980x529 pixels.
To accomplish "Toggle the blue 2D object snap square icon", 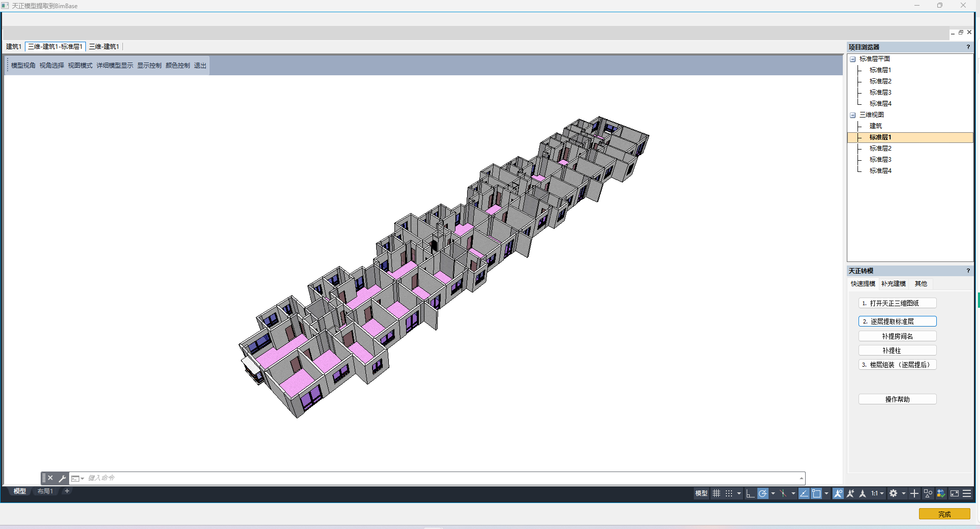I will 816,493.
